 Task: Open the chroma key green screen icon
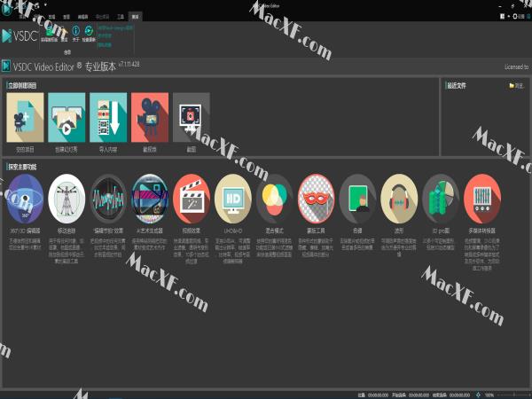click(357, 199)
